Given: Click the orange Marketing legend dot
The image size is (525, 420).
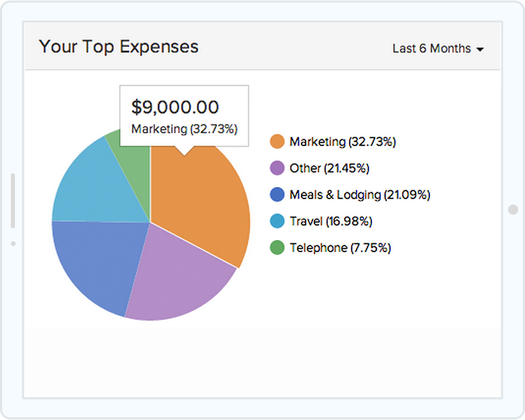Looking at the screenshot, I should (277, 142).
